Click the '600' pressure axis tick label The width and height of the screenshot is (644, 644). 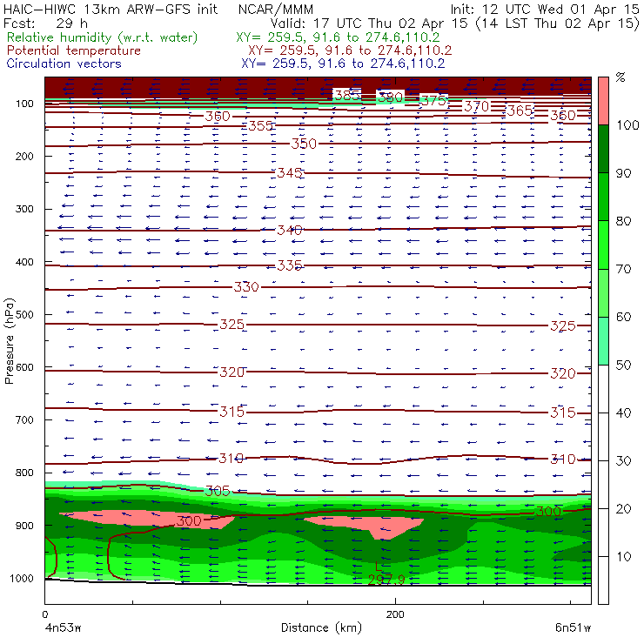24,367
